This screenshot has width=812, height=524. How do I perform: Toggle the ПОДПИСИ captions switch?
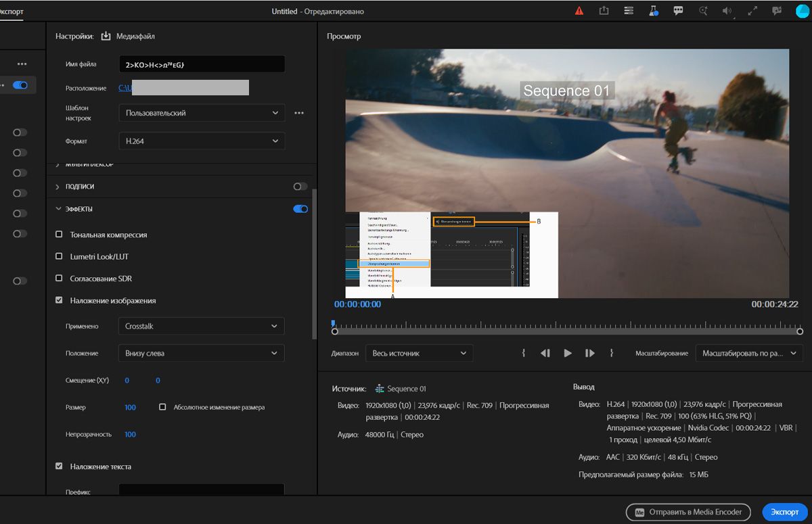pyautogui.click(x=300, y=186)
